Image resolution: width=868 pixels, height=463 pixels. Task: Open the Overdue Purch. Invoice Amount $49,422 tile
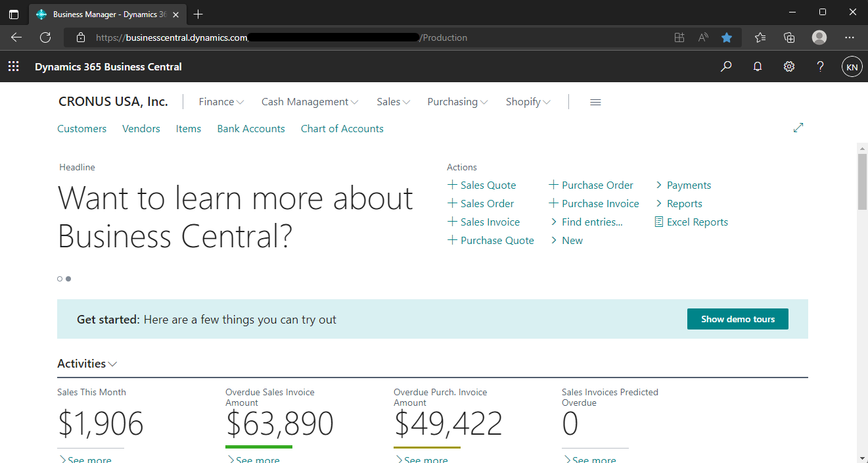click(x=448, y=424)
